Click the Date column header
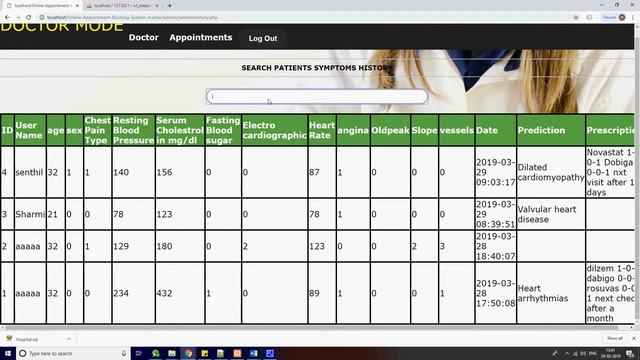640x360 pixels. (496, 130)
